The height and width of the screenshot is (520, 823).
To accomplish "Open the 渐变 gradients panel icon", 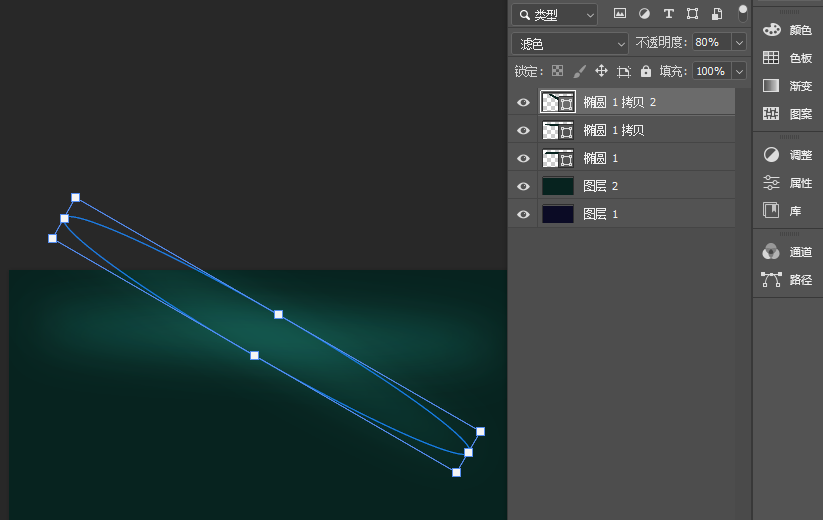I will (x=771, y=86).
